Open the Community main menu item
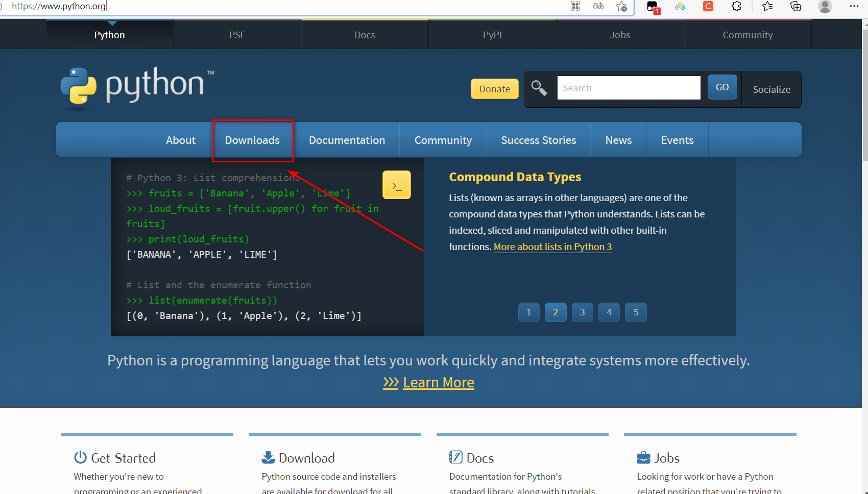 [x=443, y=140]
